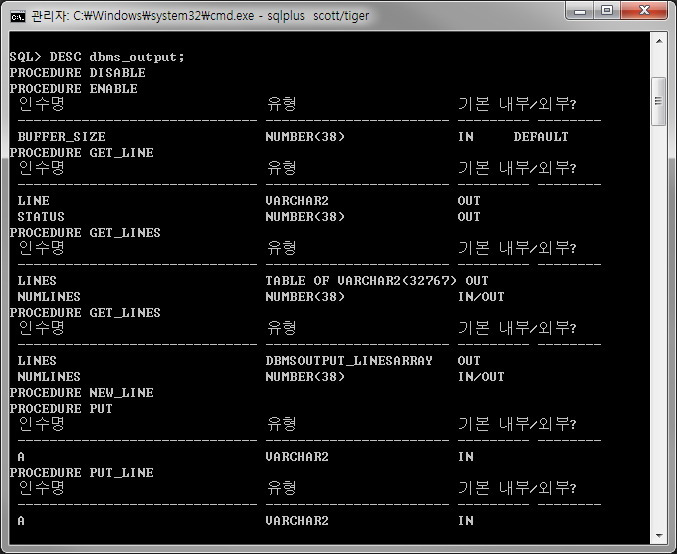The image size is (677, 554).
Task: Click 'NUMBER(38)' in STATUS row
Action: tap(305, 217)
